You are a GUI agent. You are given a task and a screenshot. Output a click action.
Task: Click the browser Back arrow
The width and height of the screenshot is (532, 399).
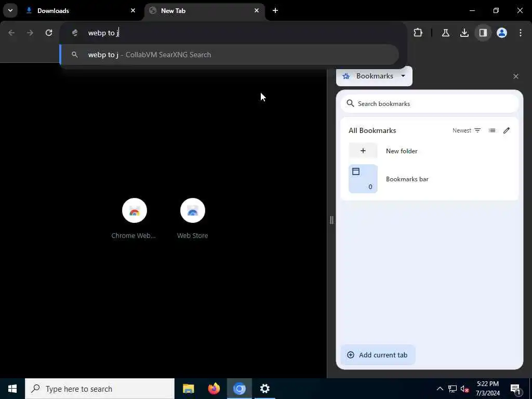11,33
